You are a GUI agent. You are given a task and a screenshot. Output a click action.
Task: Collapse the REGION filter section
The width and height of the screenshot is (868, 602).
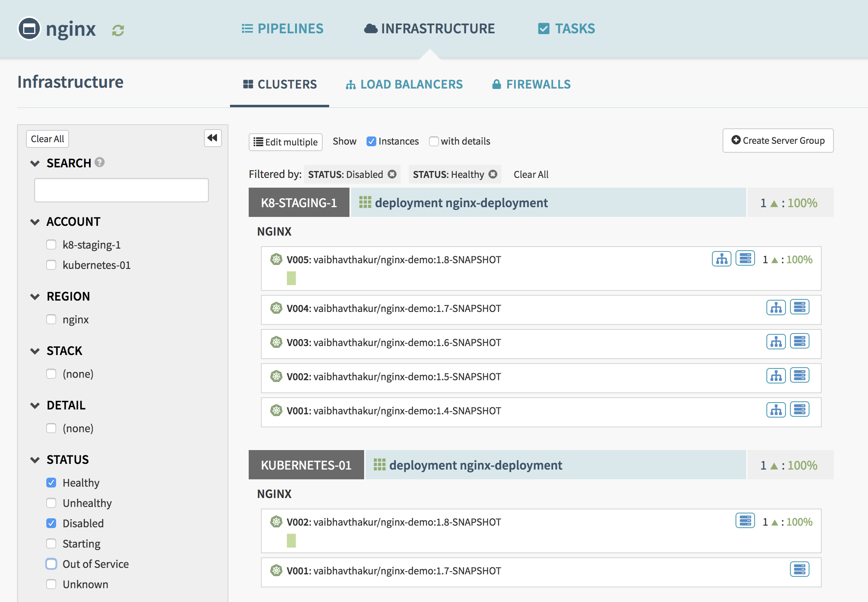[x=35, y=297]
